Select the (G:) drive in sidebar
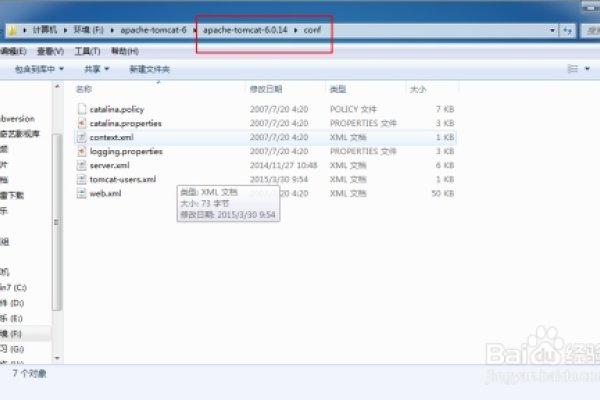Image resolution: width=600 pixels, height=400 pixels. pos(12,349)
